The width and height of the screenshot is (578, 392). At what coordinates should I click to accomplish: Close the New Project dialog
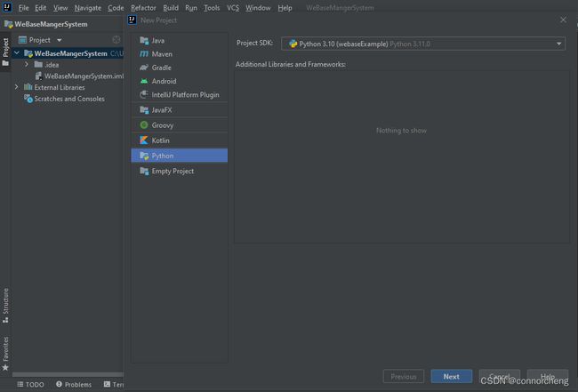(563, 20)
